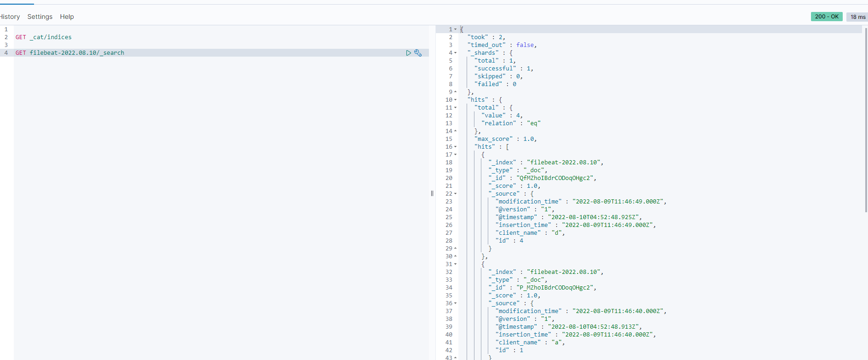The width and height of the screenshot is (868, 360).
Task: Open the Help tab
Action: [x=67, y=17]
